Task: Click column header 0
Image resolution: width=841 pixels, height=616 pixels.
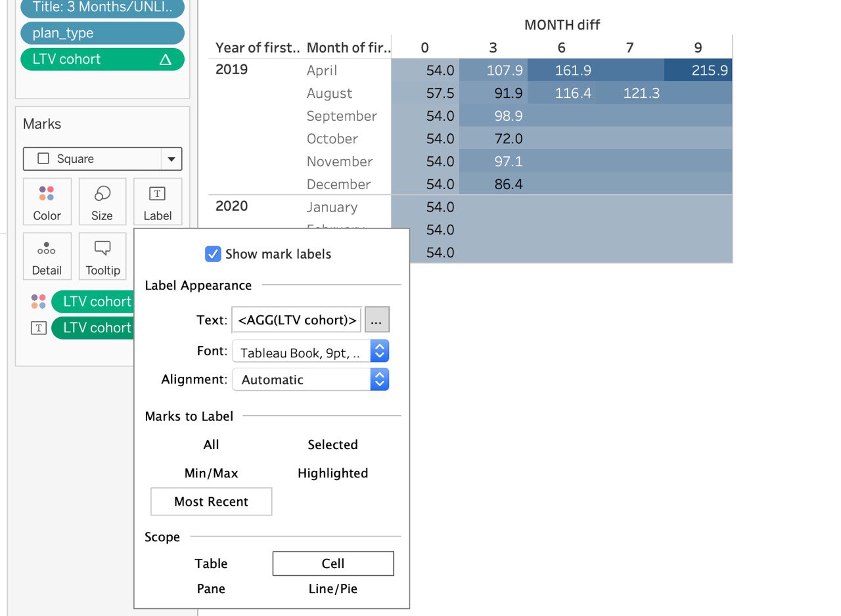Action: coord(425,47)
